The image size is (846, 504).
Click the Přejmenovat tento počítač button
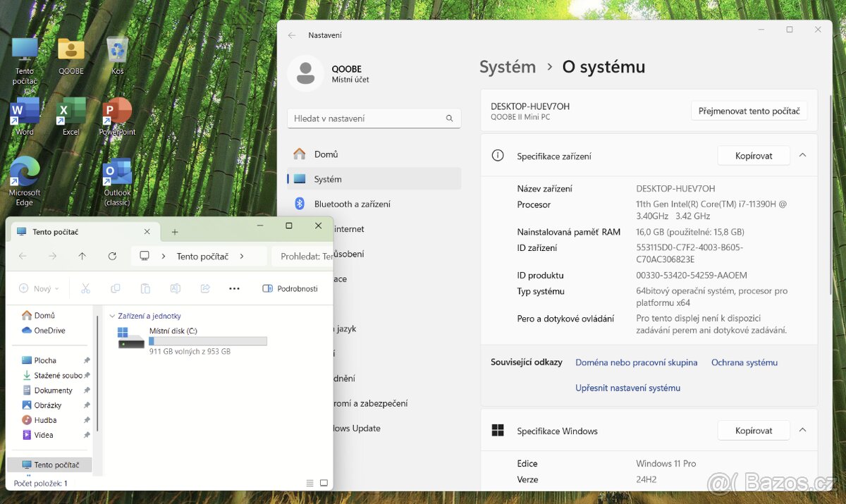tap(749, 111)
